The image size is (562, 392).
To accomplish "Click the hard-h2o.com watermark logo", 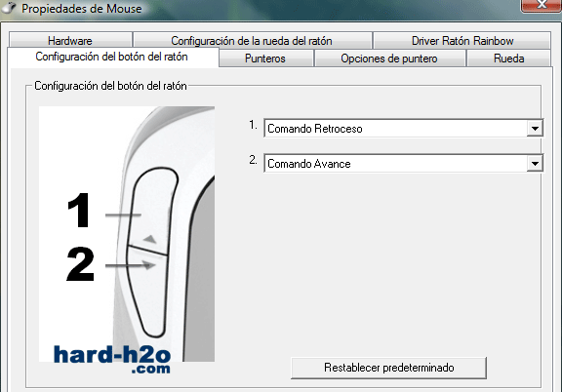I will pyautogui.click(x=112, y=359).
